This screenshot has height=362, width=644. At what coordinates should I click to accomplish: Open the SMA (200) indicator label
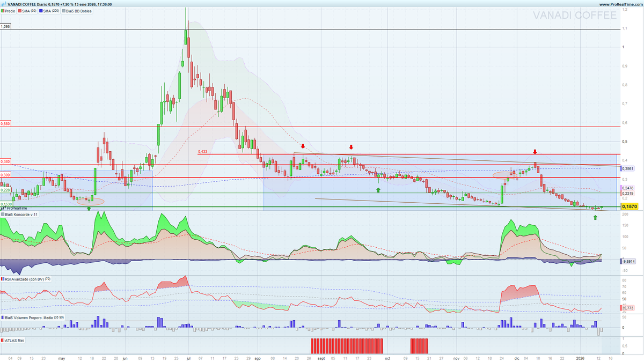(49, 11)
